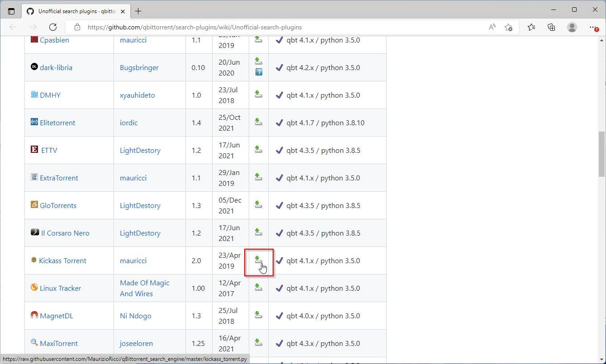
Task: Open the Settings and more menu
Action: [x=594, y=27]
